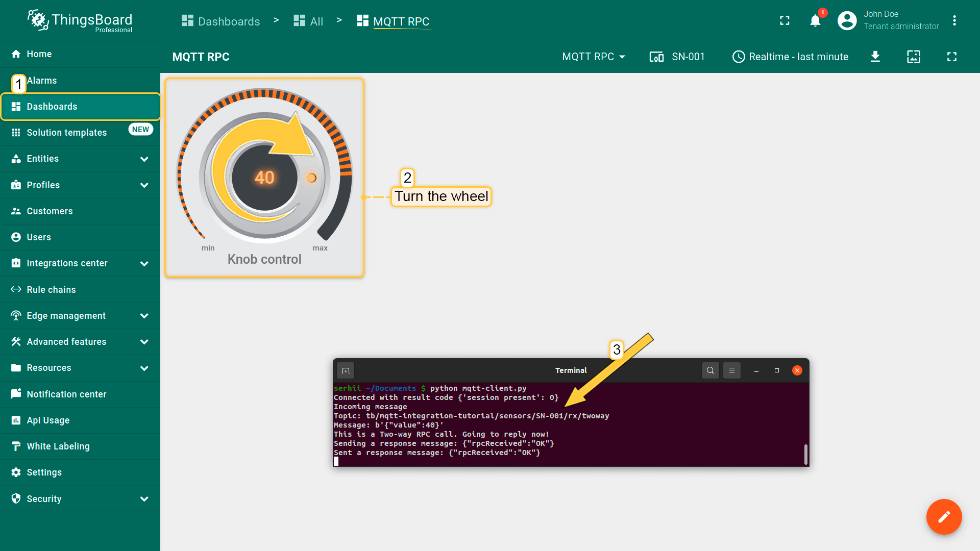Export dashboard via download icon

(x=875, y=57)
